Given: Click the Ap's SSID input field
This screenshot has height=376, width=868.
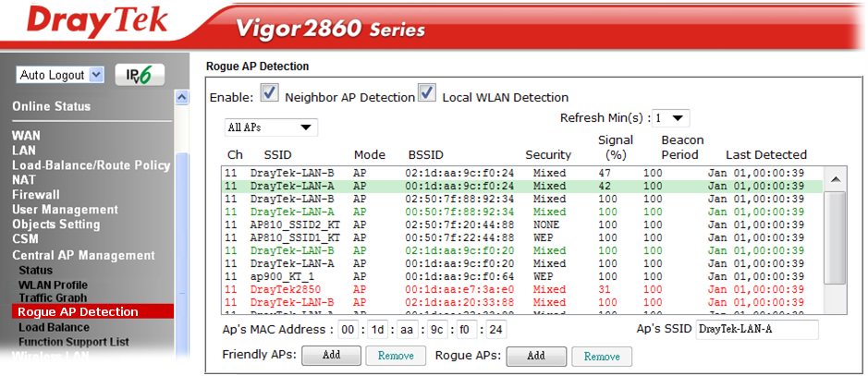Looking at the screenshot, I should click(x=757, y=330).
